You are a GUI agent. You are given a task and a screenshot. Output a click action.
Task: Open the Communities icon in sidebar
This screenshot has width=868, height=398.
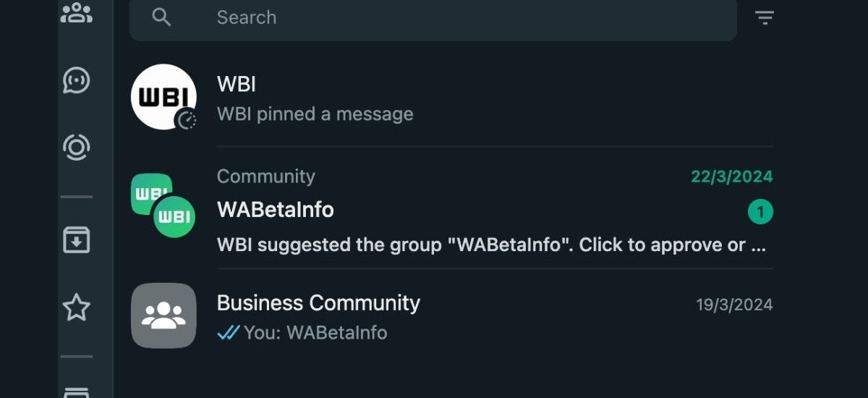(x=76, y=12)
